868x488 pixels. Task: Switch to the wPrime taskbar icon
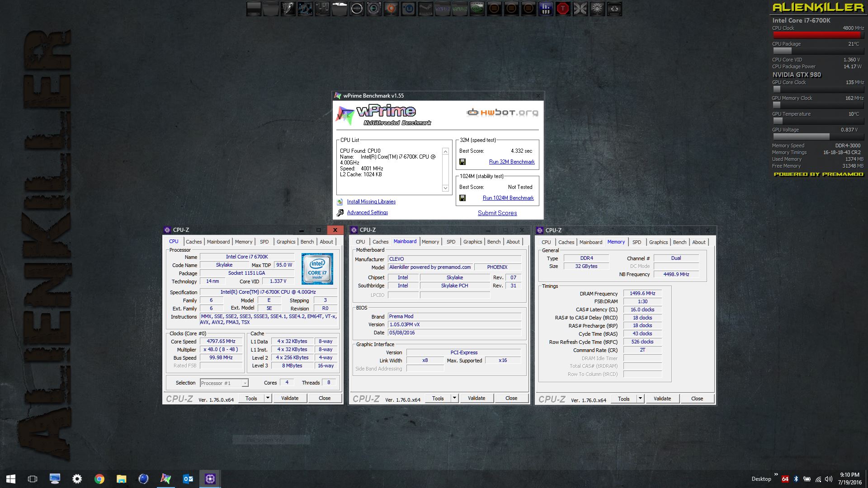coord(166,479)
